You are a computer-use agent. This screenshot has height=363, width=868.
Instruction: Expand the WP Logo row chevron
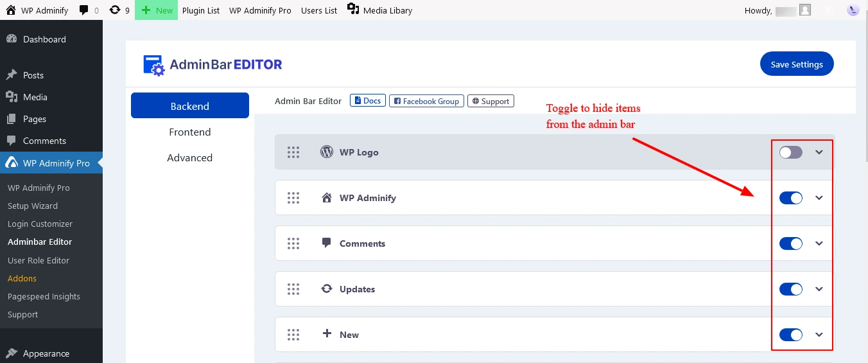[x=819, y=152]
